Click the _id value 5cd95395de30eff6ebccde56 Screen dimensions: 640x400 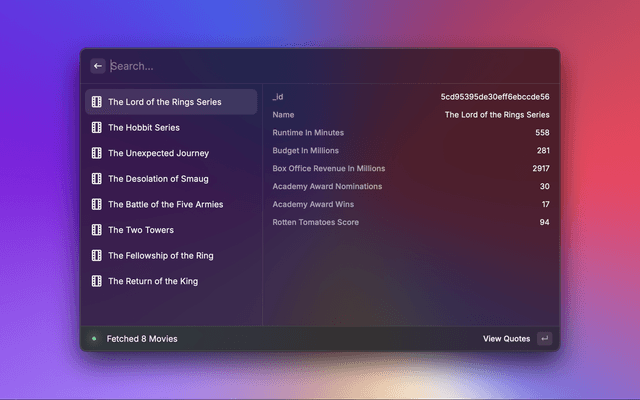495,97
